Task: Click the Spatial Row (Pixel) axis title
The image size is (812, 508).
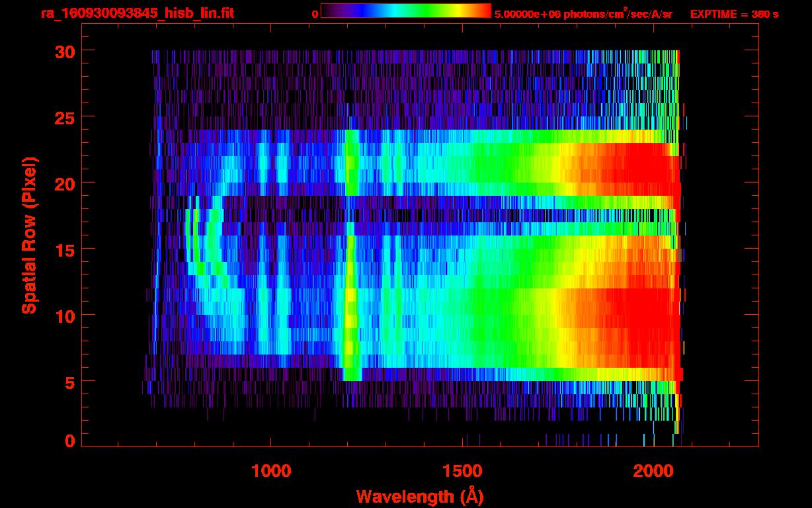Action: pos(30,235)
